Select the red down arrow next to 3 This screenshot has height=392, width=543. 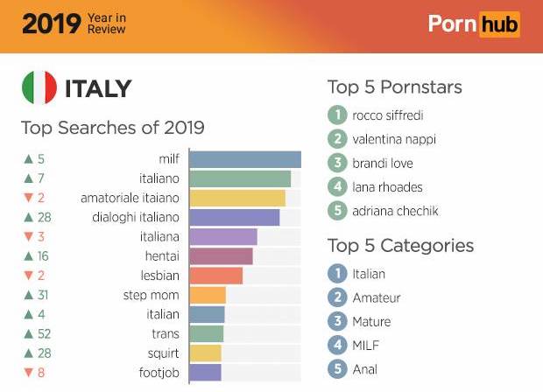29,237
